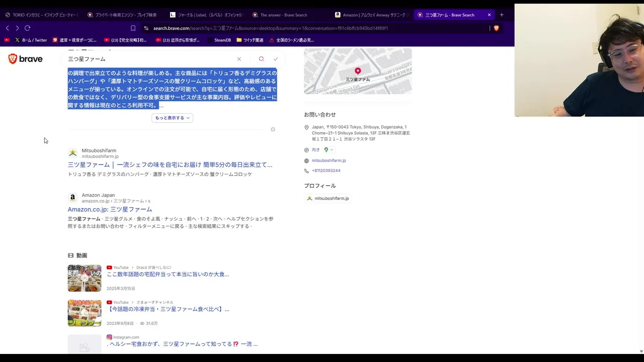This screenshot has height=362, width=644.
Task: Click the phone icon beside +81120393244
Action: click(x=306, y=171)
